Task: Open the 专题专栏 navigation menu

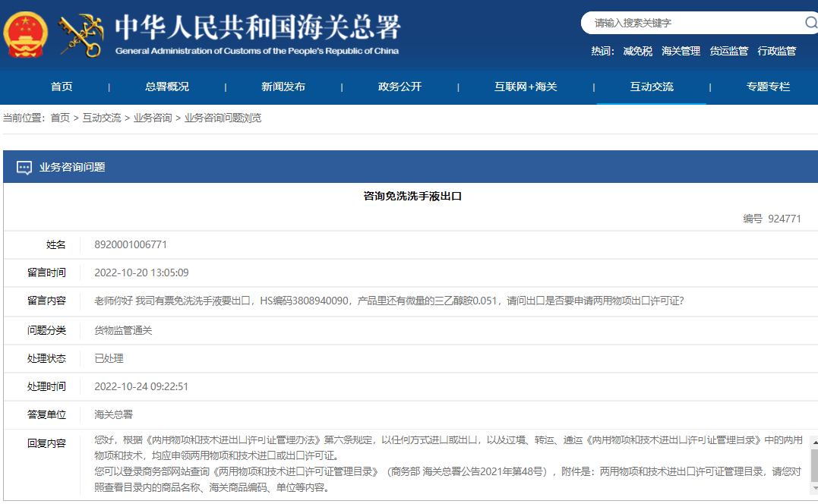Action: coord(769,86)
